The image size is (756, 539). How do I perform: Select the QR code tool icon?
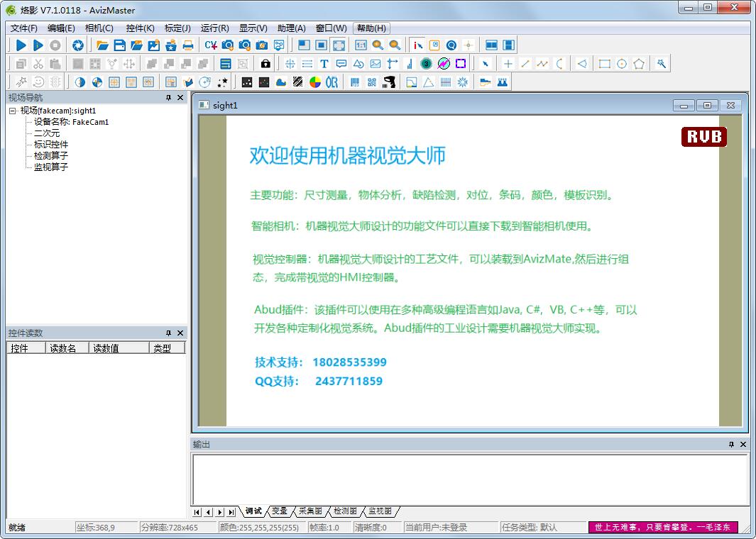pos(372,82)
